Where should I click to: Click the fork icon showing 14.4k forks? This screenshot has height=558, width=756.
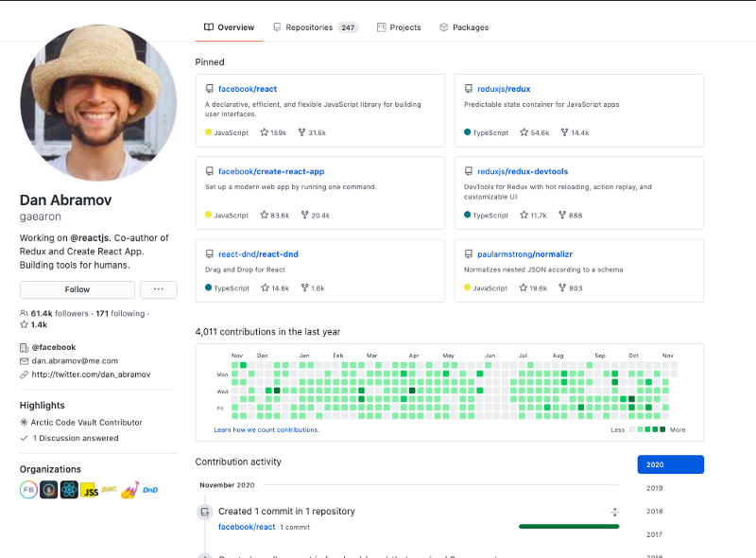pos(564,132)
